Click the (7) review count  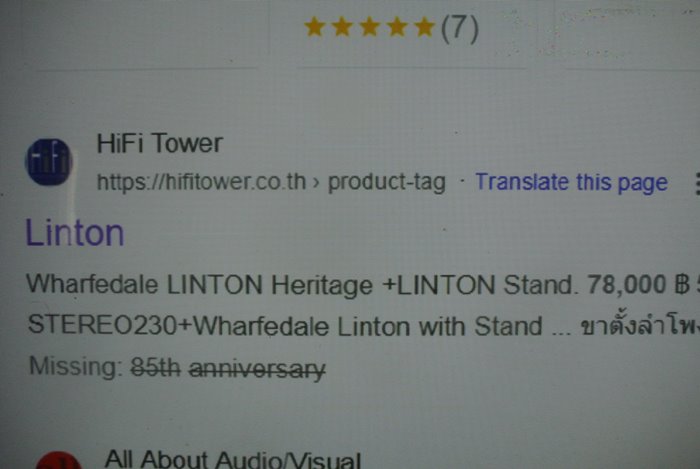pos(460,29)
